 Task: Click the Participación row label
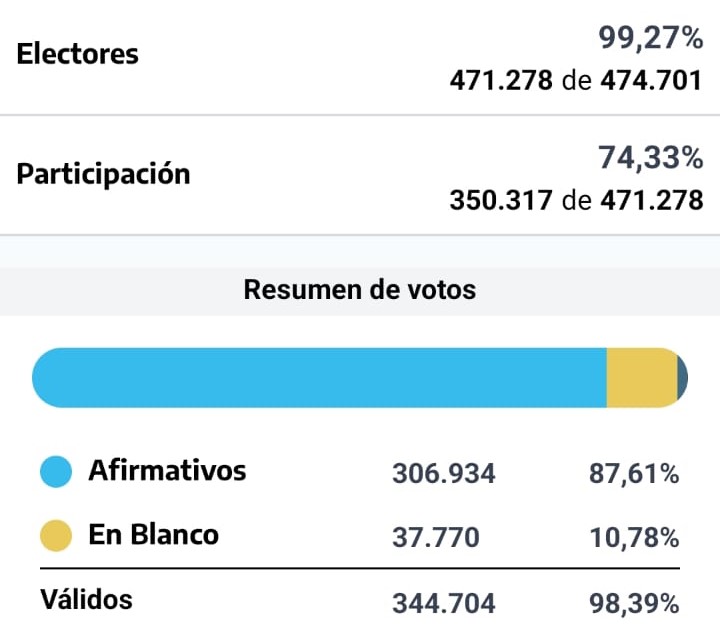103,173
